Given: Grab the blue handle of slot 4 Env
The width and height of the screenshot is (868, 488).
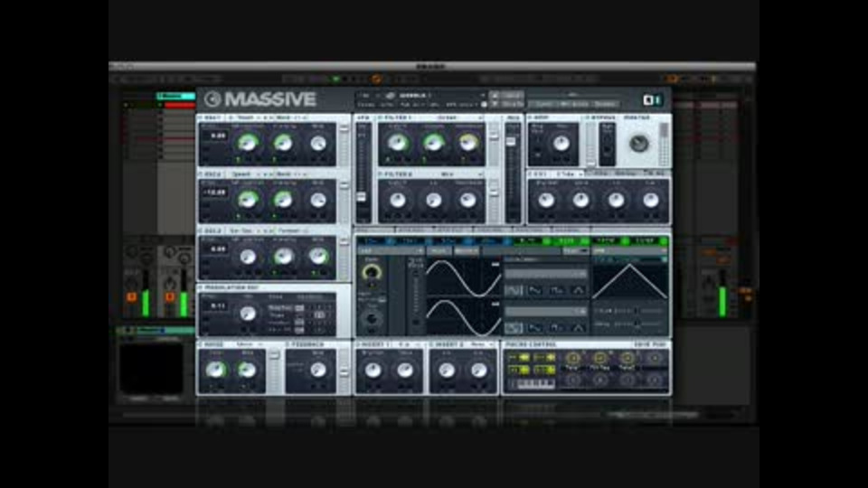Looking at the screenshot, I should (507, 241).
